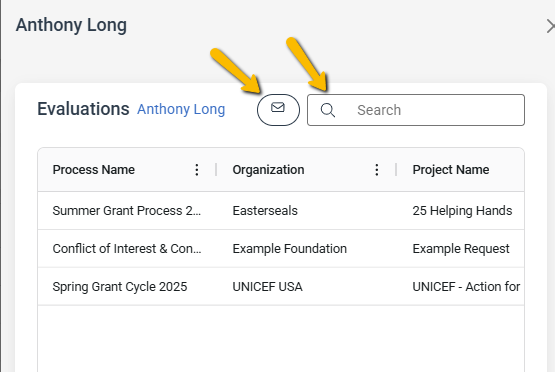Viewport: 555px width, 372px height.
Task: Click the Anthony Long panel title
Action: tap(71, 25)
